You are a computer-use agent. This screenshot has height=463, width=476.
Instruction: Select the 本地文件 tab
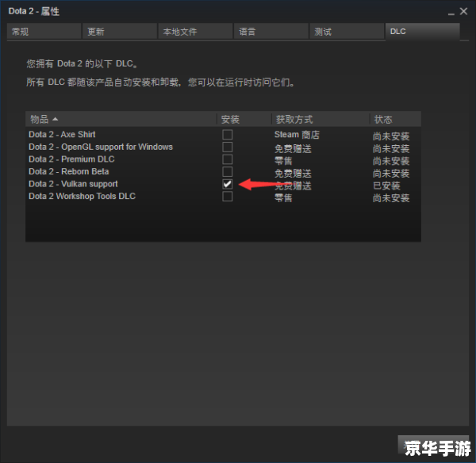(195, 32)
